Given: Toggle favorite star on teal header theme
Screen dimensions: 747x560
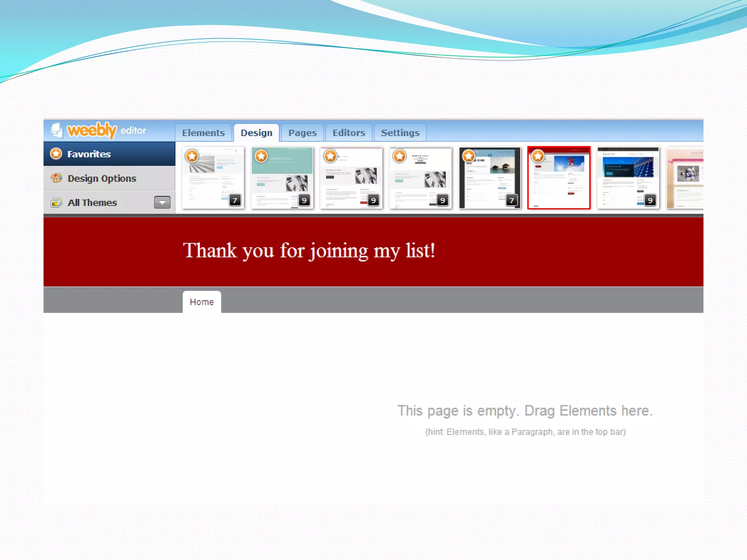Looking at the screenshot, I should coord(261,156).
